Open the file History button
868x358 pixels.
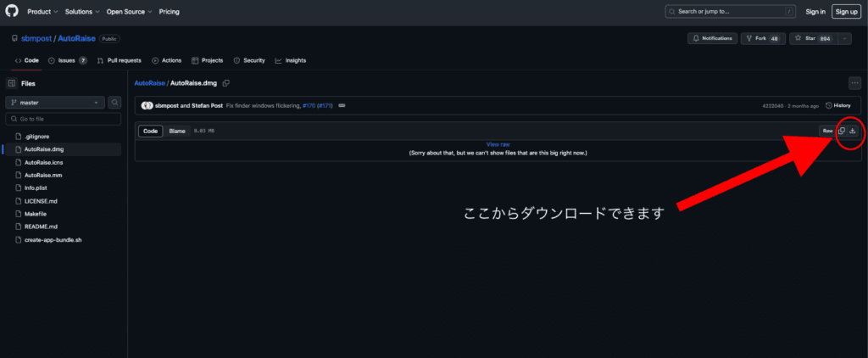click(x=838, y=105)
